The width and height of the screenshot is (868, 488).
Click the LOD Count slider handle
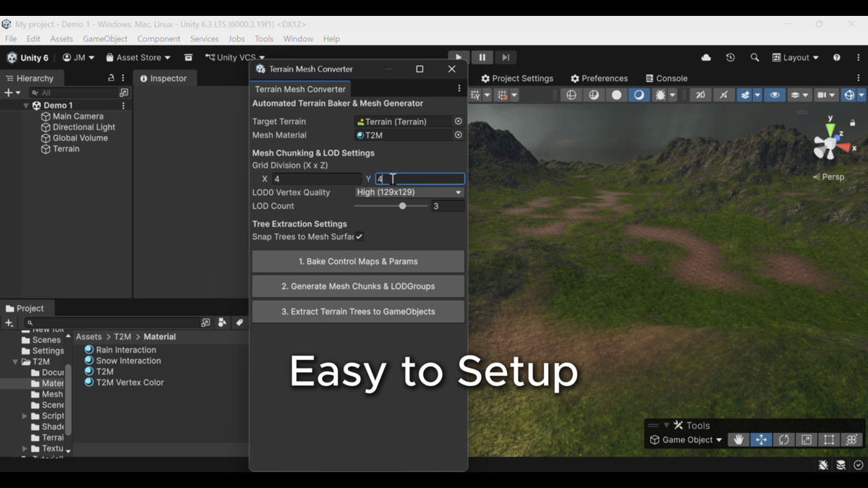(403, 206)
